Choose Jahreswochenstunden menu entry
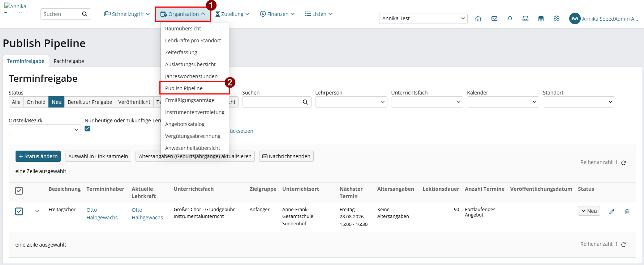The image size is (644, 265). pyautogui.click(x=195, y=76)
